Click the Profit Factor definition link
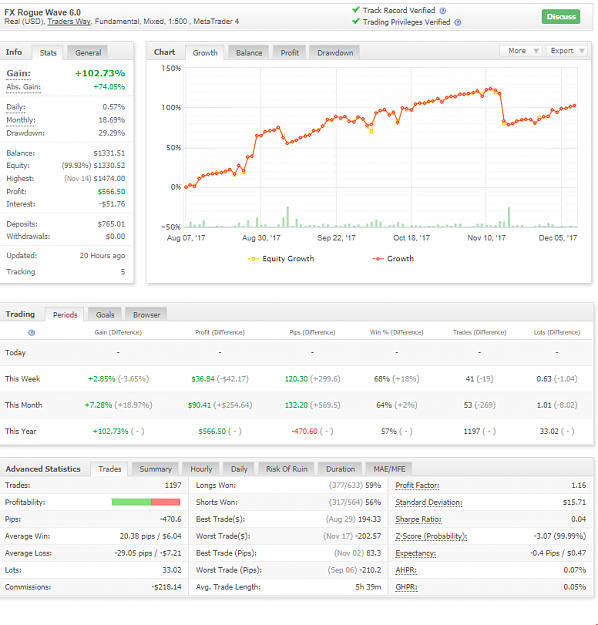The width and height of the screenshot is (598, 625). tap(417, 485)
